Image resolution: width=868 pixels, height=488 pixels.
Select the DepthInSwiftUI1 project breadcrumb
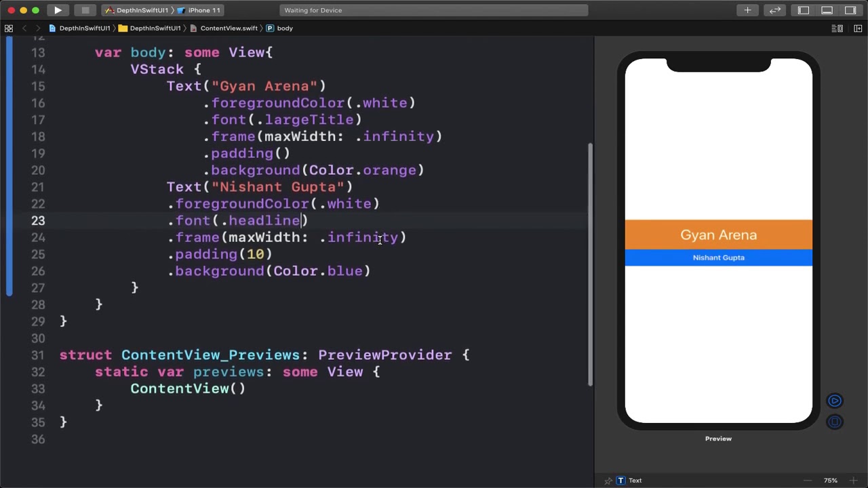click(x=80, y=28)
